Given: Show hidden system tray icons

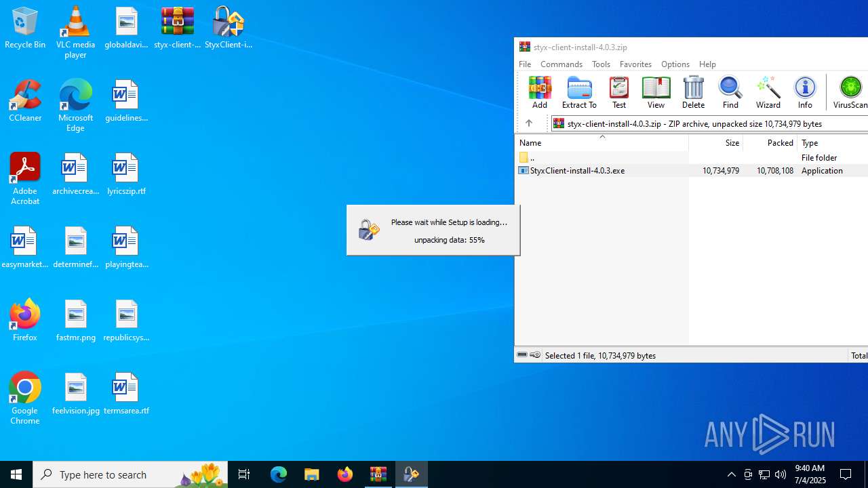Looking at the screenshot, I should [731, 474].
